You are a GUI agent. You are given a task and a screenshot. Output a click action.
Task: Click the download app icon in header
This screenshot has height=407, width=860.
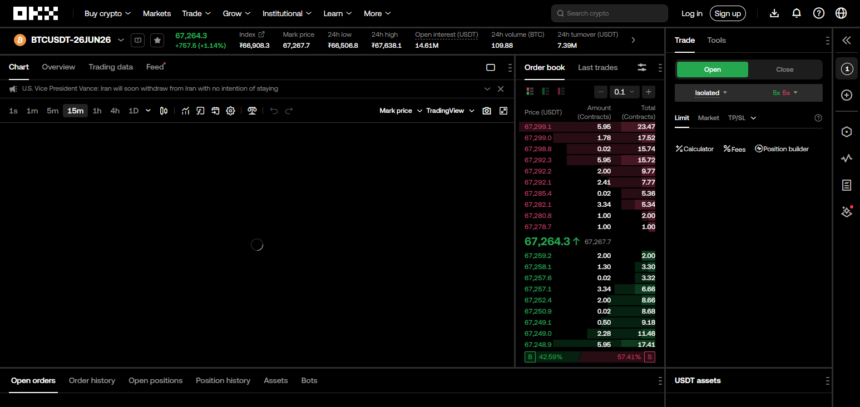pos(774,13)
